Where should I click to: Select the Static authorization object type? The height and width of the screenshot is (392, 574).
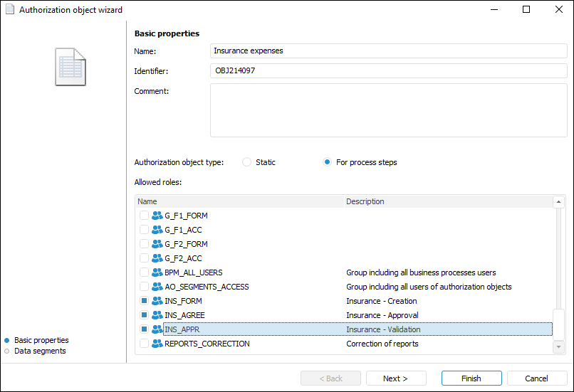247,162
